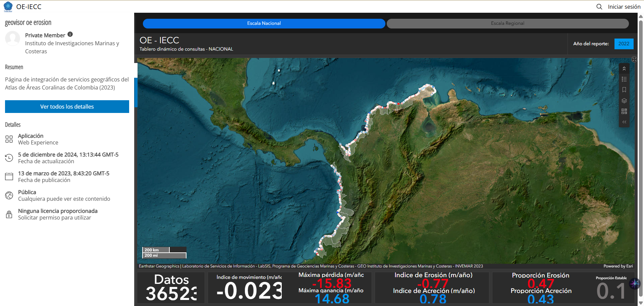This screenshot has width=644, height=306.
Task: Select the Escala Nacional tab
Action: (264, 23)
